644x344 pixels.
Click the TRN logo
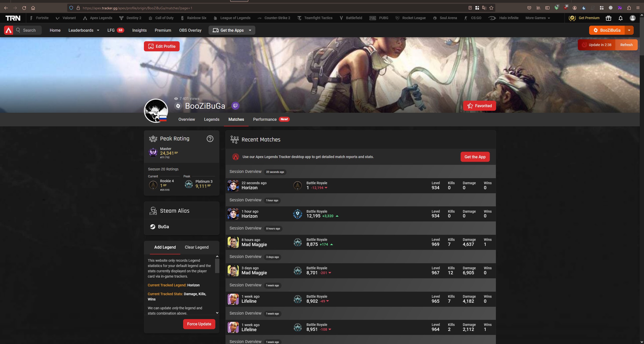coord(13,18)
